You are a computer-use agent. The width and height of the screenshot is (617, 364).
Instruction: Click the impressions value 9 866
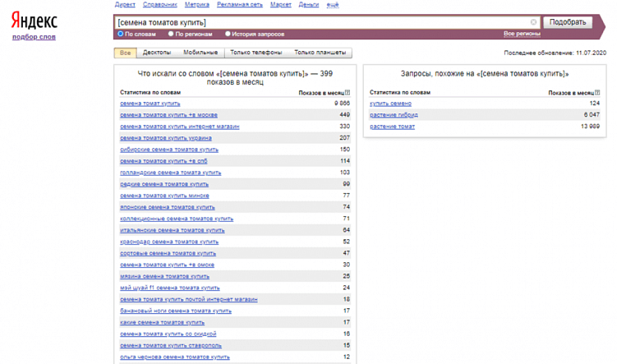(x=342, y=103)
